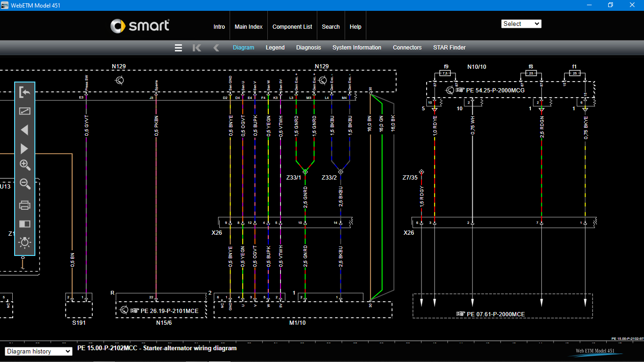This screenshot has height=362, width=644.
Task: Click the exit/back icon in floating toolbar
Action: pyautogui.click(x=25, y=92)
